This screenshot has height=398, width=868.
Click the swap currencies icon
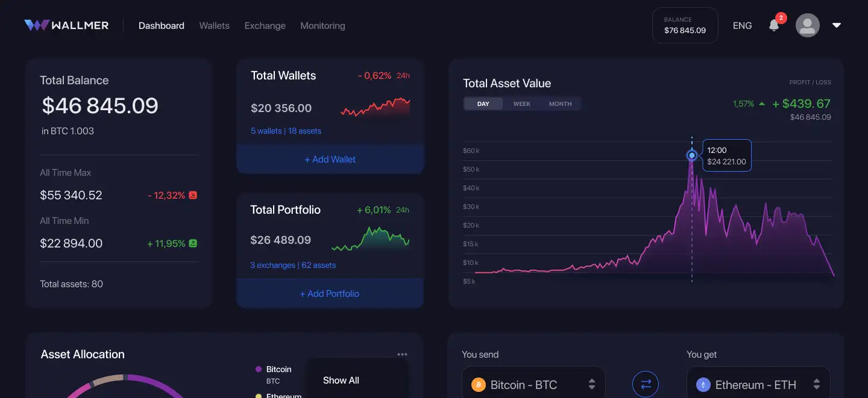[646, 384]
